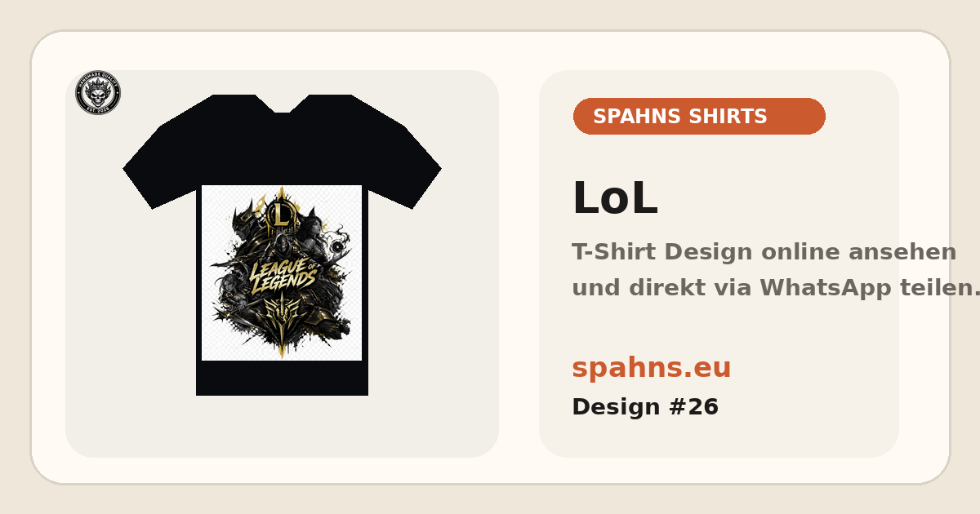This screenshot has height=514, width=980.
Task: Open the SPAHNS SHIRTS orange badge
Action: (x=699, y=117)
